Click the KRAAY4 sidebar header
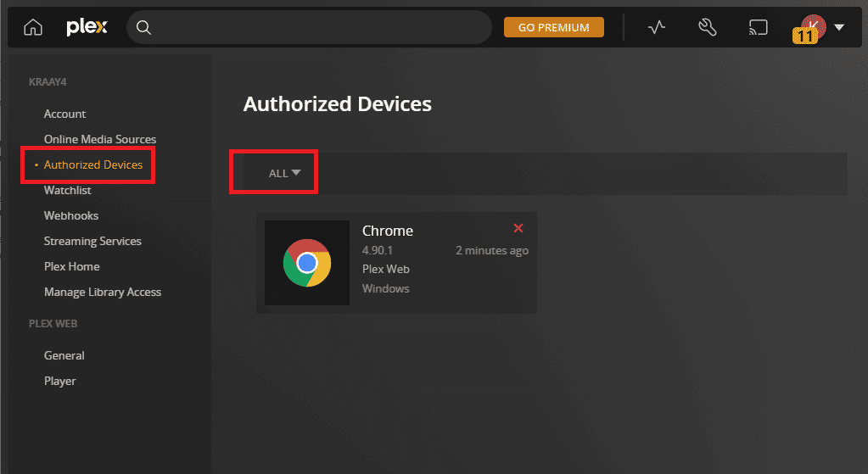Image resolution: width=868 pixels, height=474 pixels. tap(48, 82)
